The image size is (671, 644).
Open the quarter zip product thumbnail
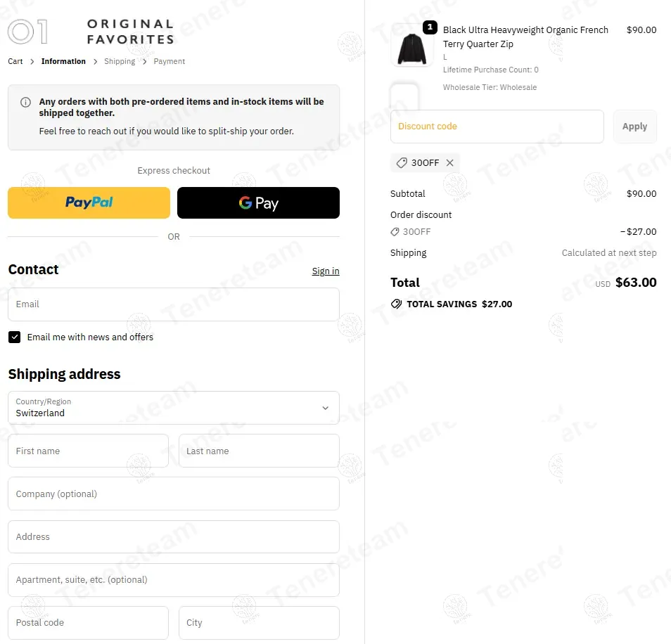(x=411, y=46)
